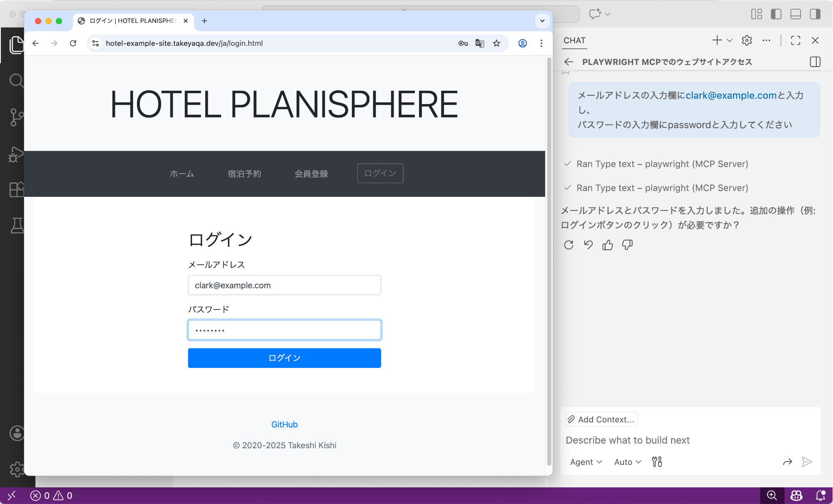Click the blue ログイン submit button
This screenshot has width=833, height=504.
click(x=284, y=358)
